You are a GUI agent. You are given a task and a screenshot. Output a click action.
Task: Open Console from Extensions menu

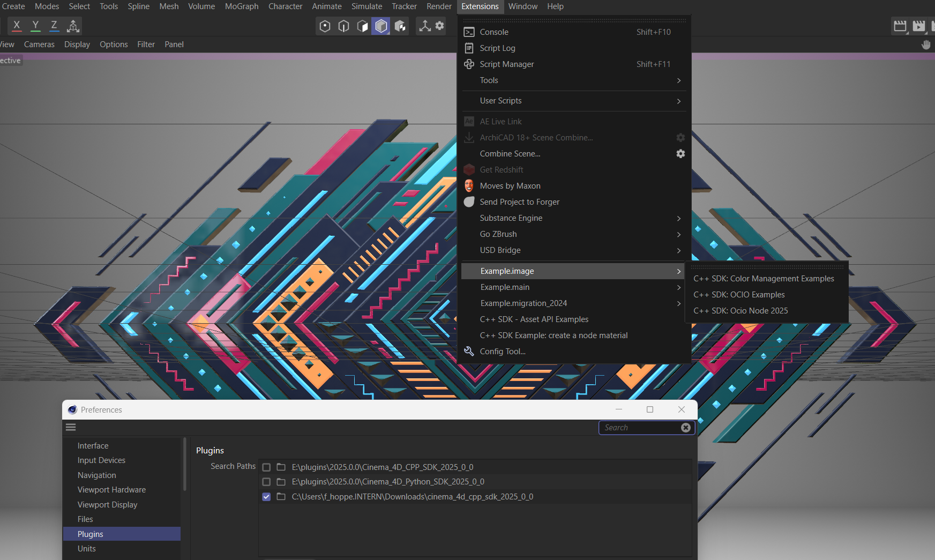(574, 32)
